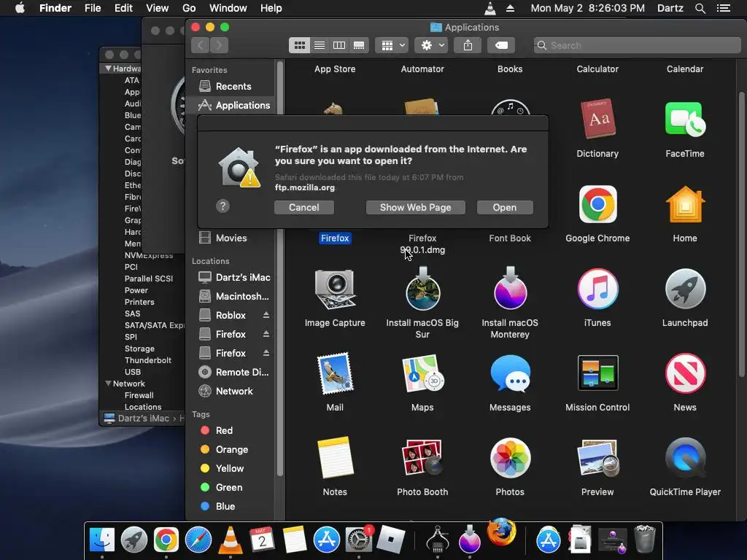Click Show Web Page button
The image size is (747, 560).
click(415, 207)
